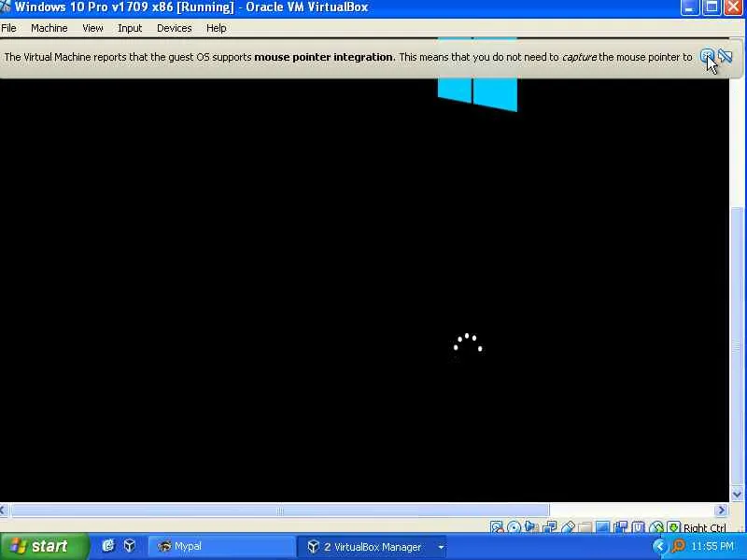
Task: Click the bold 'mouse pointer integration' text
Action: point(324,57)
